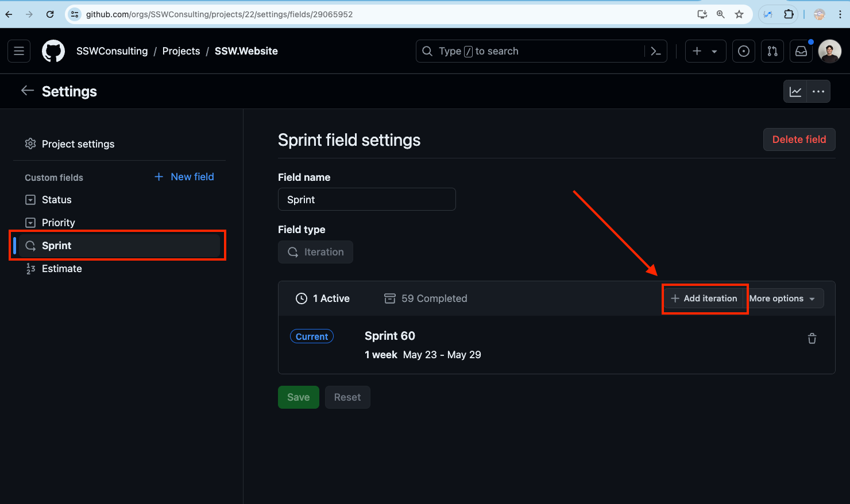Click the New field link
This screenshot has height=504, width=850.
point(184,177)
